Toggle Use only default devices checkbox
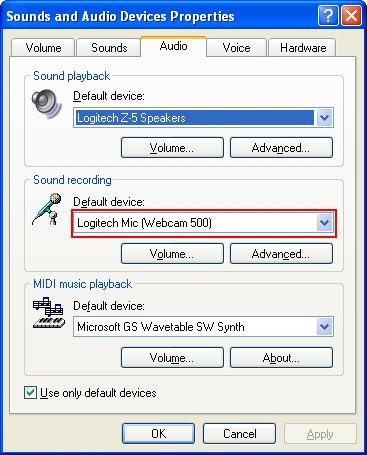 [x=30, y=393]
